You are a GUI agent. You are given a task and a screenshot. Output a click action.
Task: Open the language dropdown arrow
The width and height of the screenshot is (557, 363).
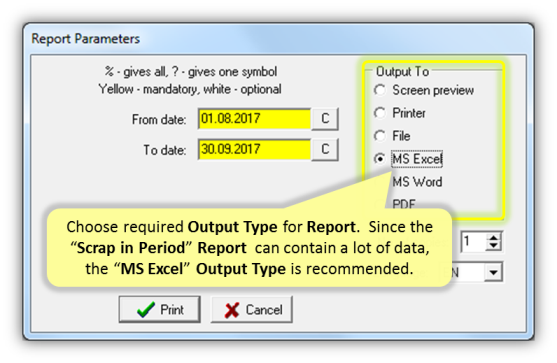click(493, 272)
